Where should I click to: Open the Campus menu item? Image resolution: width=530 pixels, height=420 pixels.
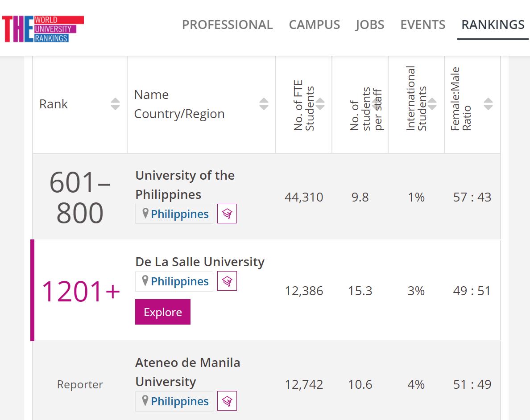click(x=315, y=25)
